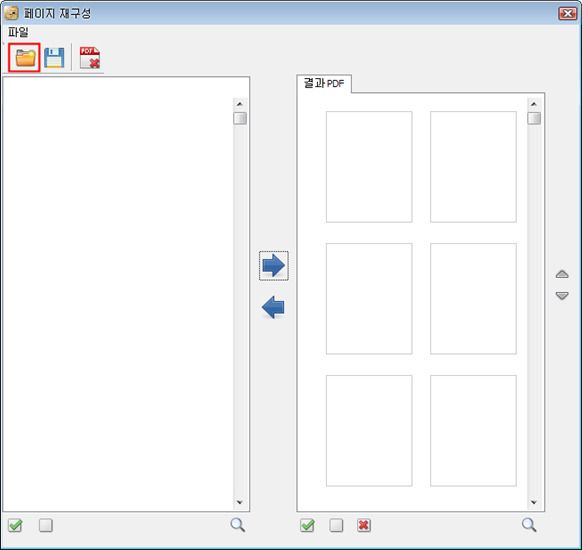Open the 파일 menu
Screen dimensions: 582x550
(x=18, y=32)
